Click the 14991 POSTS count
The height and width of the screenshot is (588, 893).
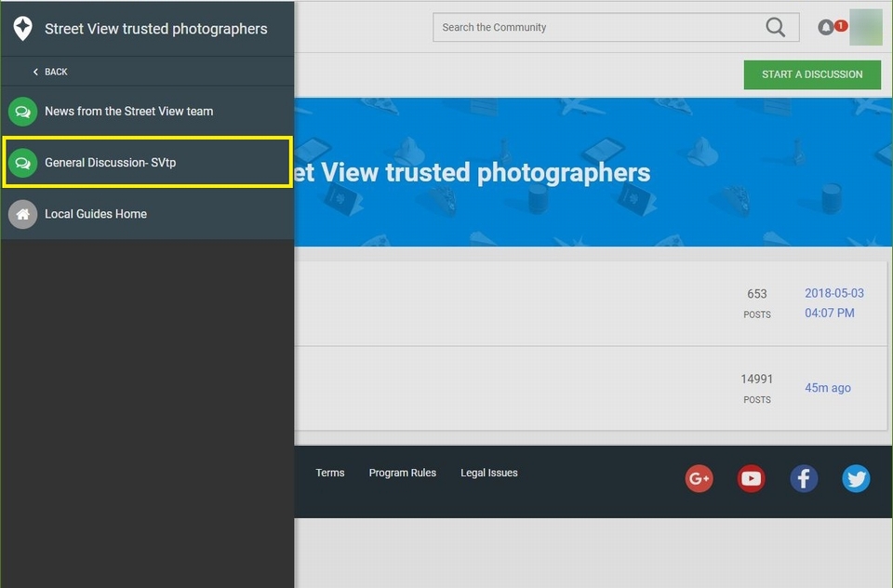[x=756, y=389]
